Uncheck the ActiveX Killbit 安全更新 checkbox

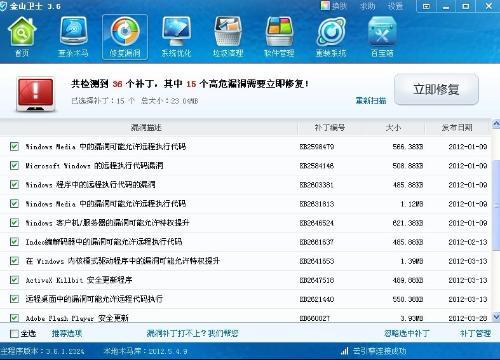point(14,279)
